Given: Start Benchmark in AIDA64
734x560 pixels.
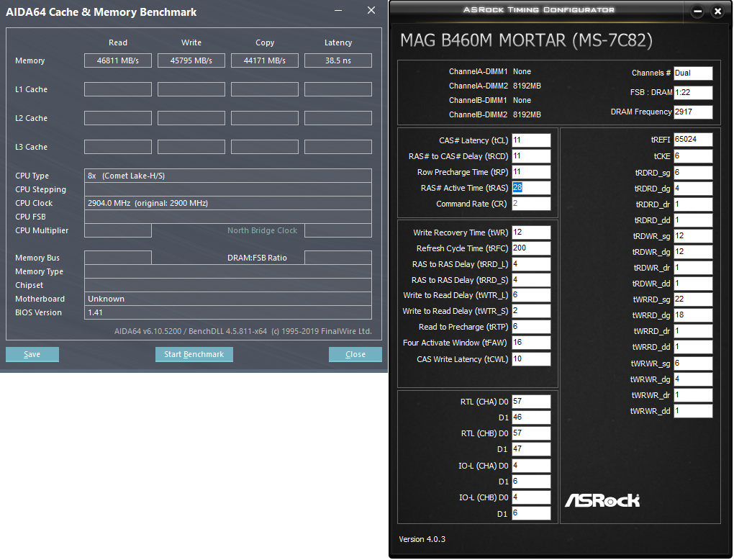Looking at the screenshot, I should 194,354.
